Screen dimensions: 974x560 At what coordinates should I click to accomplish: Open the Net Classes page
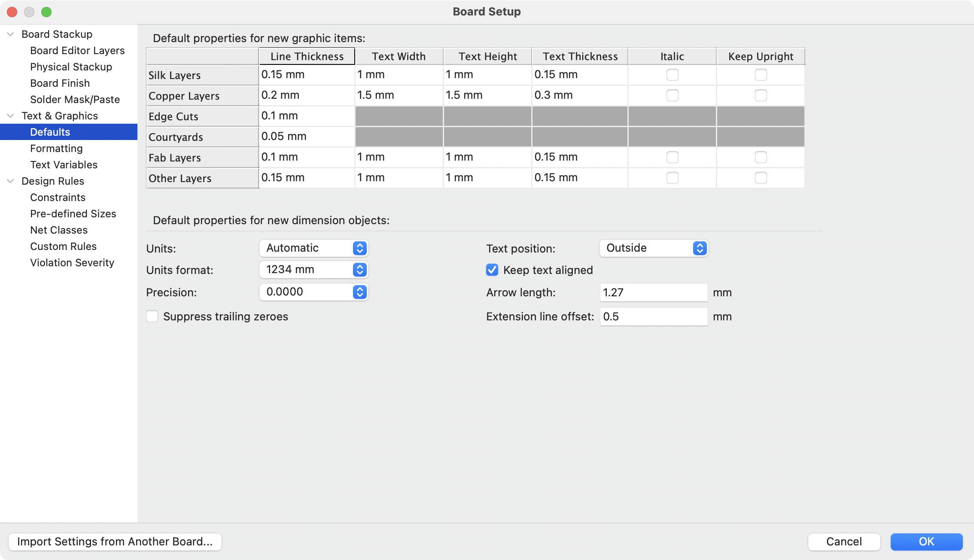coord(59,230)
